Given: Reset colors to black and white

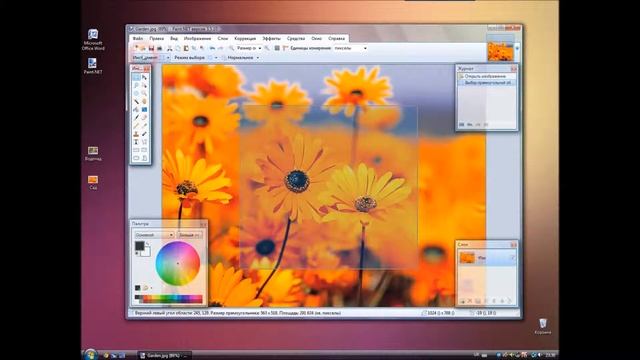Looking at the screenshot, I should coord(137,253).
